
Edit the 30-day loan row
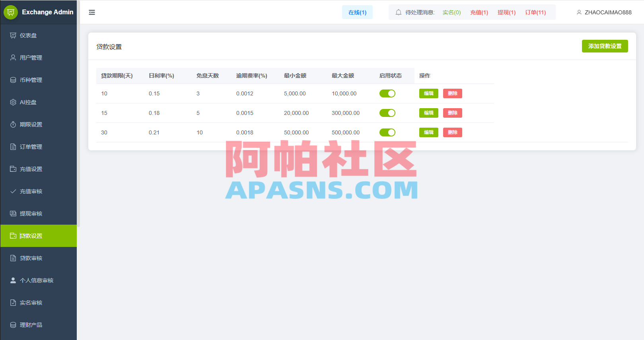pos(429,132)
